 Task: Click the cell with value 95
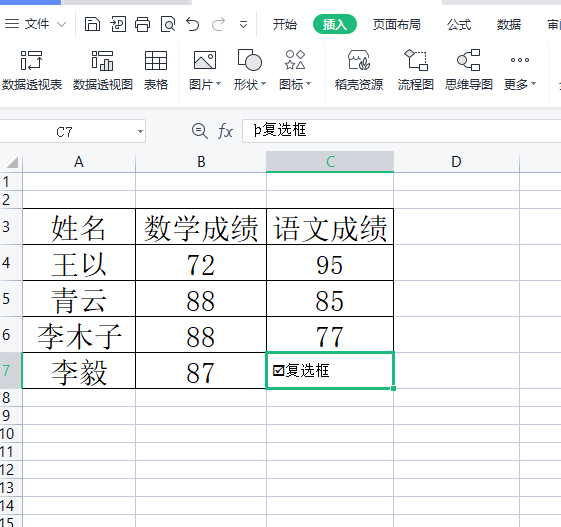point(330,263)
